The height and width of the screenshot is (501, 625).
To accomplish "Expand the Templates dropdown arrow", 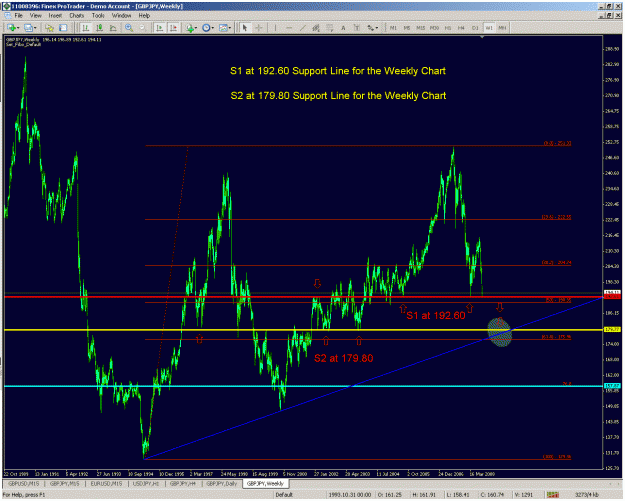I will pyautogui.click(x=230, y=28).
